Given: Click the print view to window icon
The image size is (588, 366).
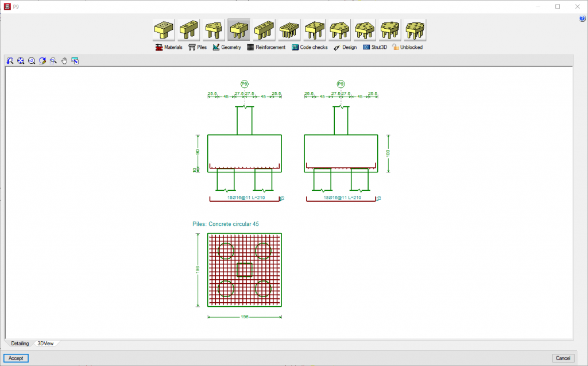Looking at the screenshot, I should coord(75,61).
